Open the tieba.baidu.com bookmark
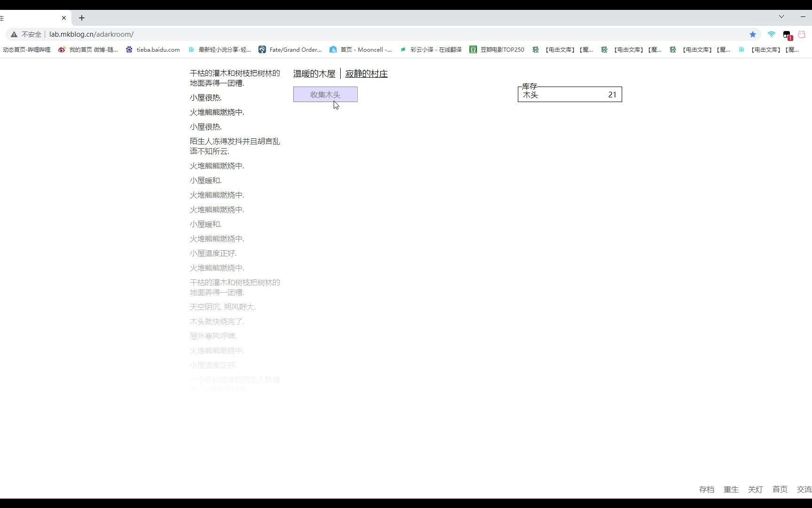812x508 pixels. point(153,49)
